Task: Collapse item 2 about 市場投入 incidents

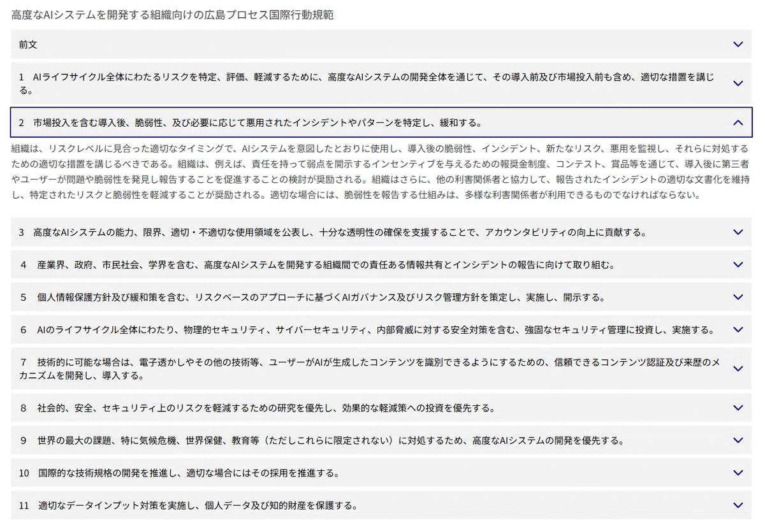Action: click(x=381, y=122)
